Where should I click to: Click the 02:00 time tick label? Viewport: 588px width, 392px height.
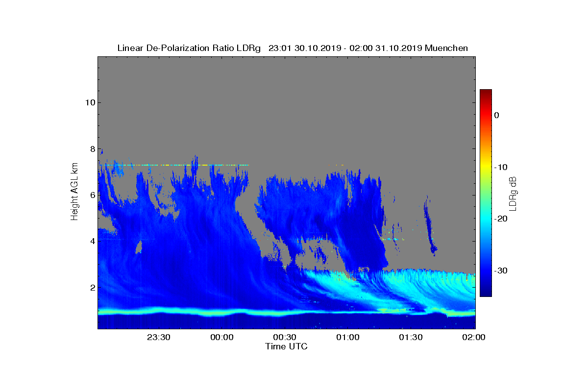474,338
